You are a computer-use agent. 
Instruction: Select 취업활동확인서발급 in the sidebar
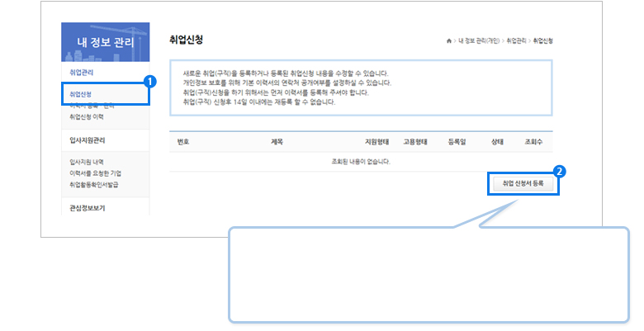pyautogui.click(x=93, y=185)
